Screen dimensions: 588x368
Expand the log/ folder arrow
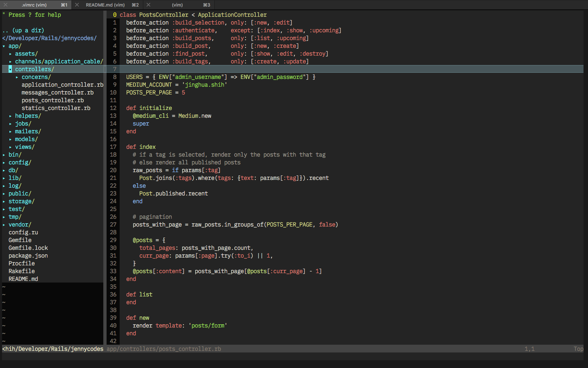(x=4, y=186)
